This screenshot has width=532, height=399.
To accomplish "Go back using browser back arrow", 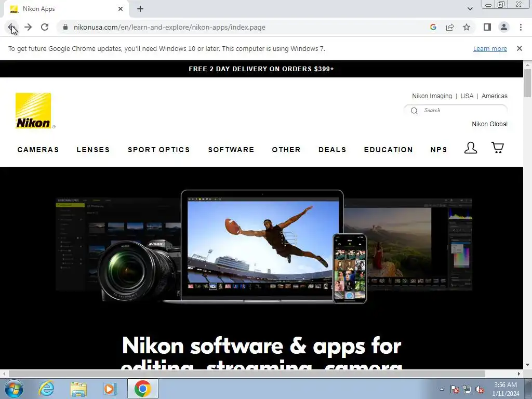I will (11, 27).
